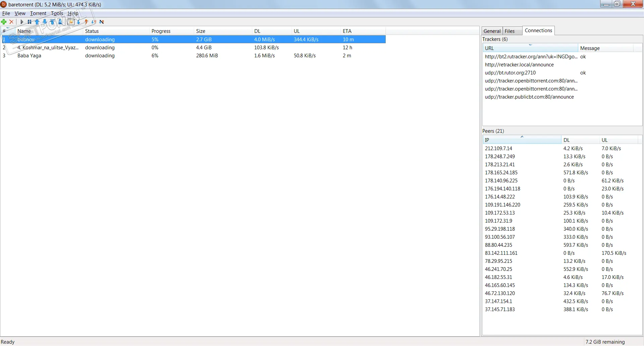Click the red X remove torrent icon
Viewport: 644px width, 346px height.
(11, 22)
